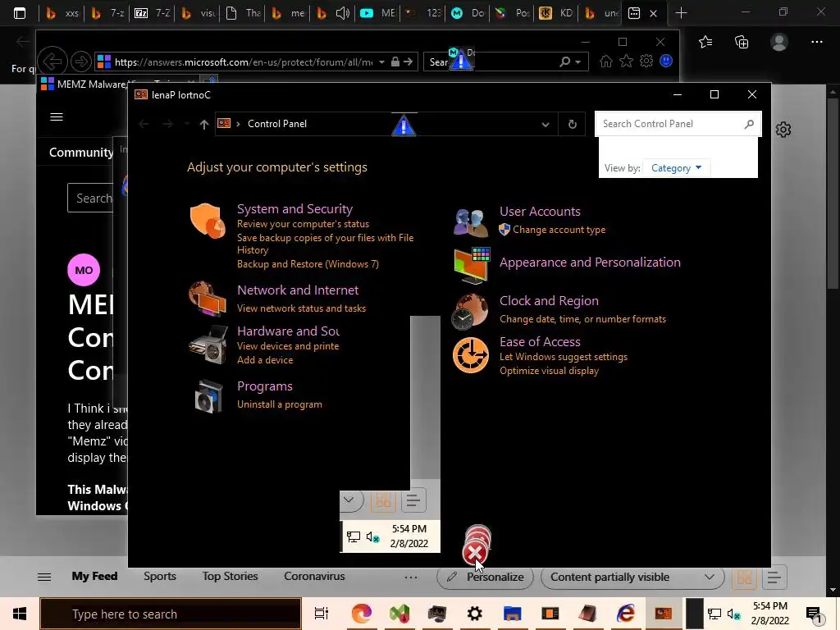Open View by Category dropdown

pyautogui.click(x=676, y=168)
